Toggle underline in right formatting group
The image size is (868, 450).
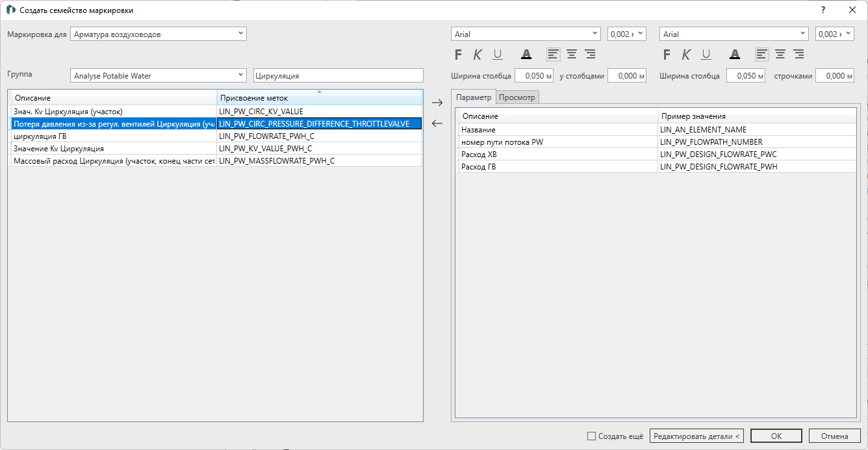tap(706, 55)
